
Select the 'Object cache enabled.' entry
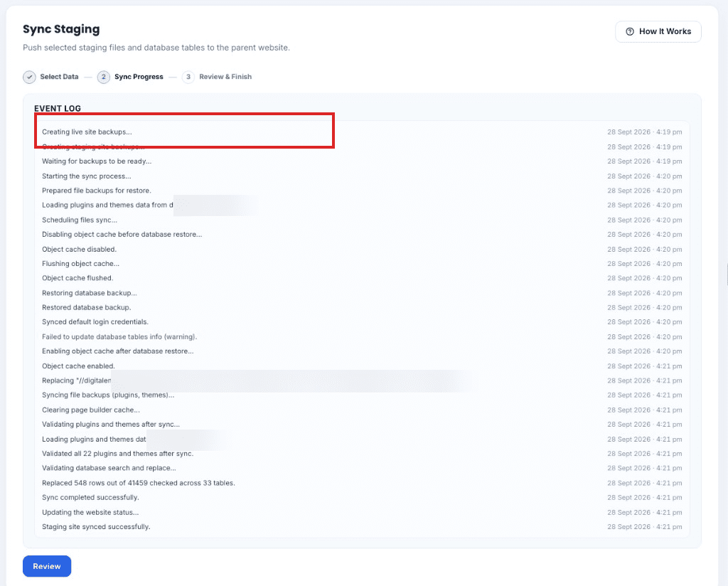tap(78, 366)
